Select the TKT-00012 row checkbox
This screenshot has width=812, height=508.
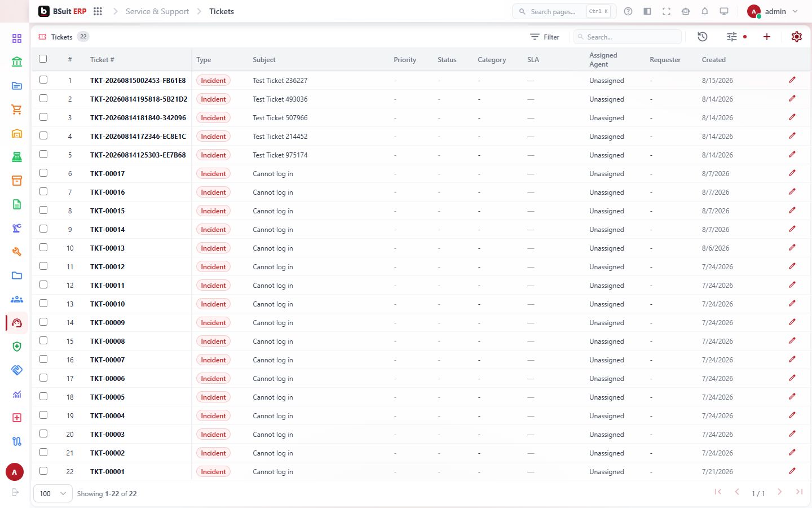click(43, 266)
